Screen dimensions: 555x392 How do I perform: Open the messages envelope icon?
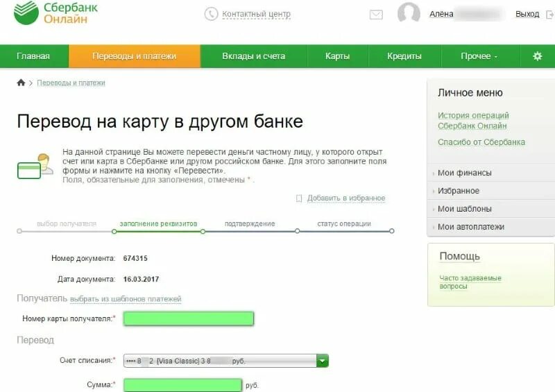[376, 15]
